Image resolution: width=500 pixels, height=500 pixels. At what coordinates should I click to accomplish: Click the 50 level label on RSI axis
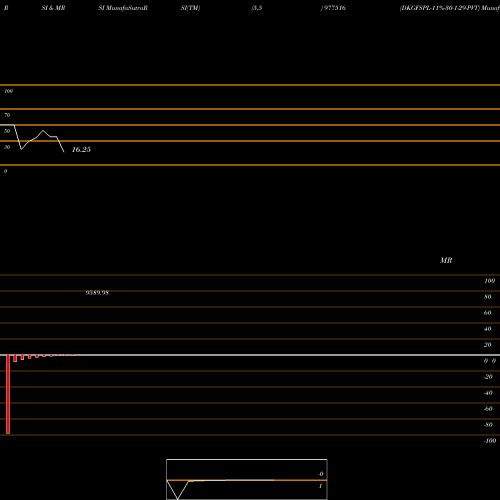click(7, 131)
